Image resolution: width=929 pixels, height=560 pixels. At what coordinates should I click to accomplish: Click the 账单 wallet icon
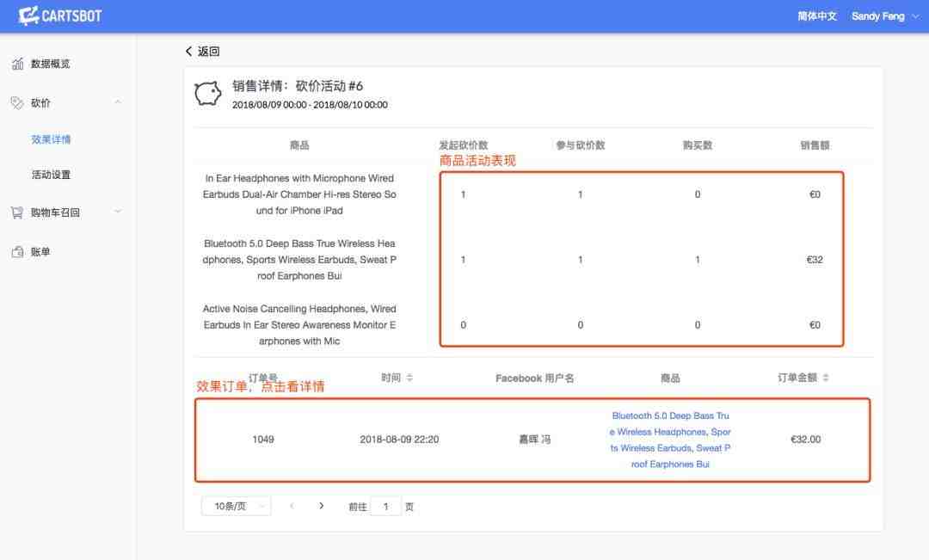pyautogui.click(x=17, y=252)
